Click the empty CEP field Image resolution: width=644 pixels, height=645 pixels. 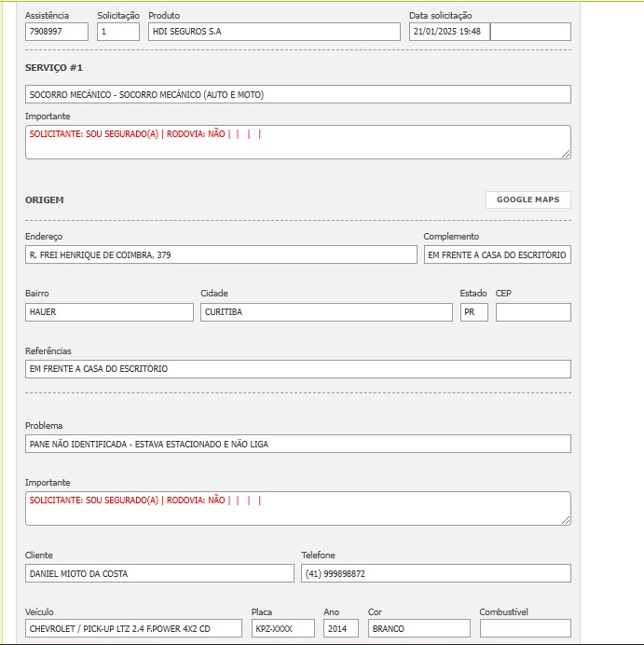tap(533, 312)
